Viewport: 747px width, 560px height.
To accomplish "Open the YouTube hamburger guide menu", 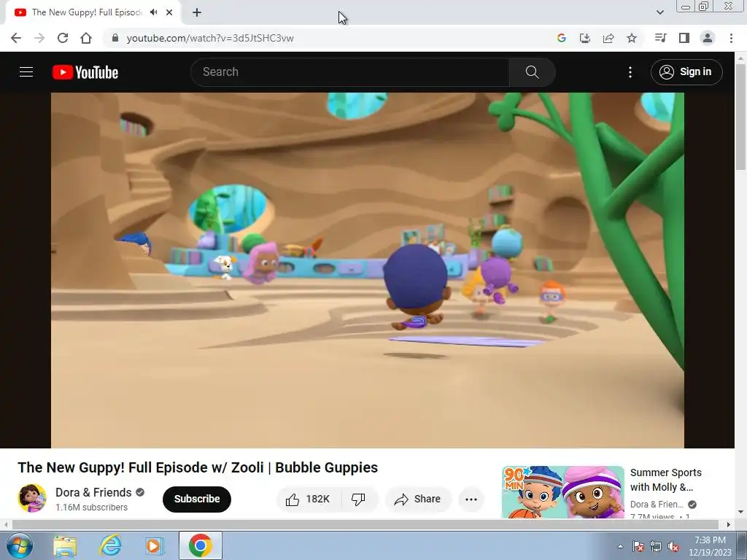I will point(26,72).
